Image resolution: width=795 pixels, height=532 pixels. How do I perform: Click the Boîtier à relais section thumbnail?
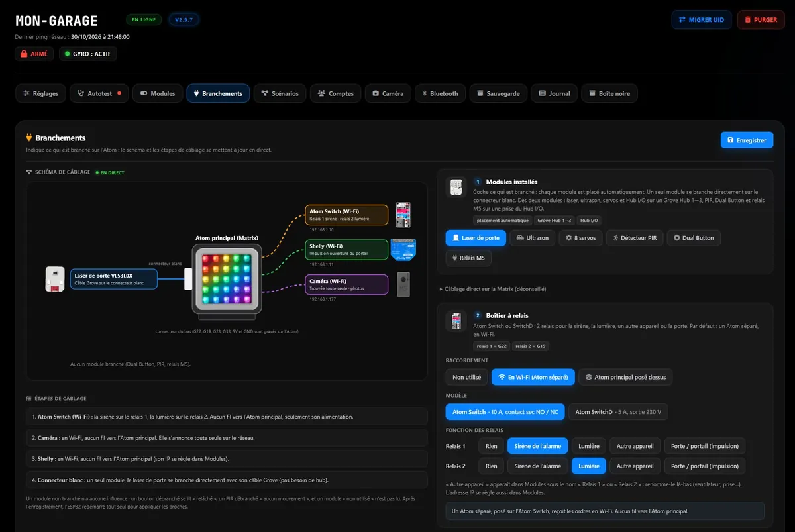pyautogui.click(x=455, y=321)
